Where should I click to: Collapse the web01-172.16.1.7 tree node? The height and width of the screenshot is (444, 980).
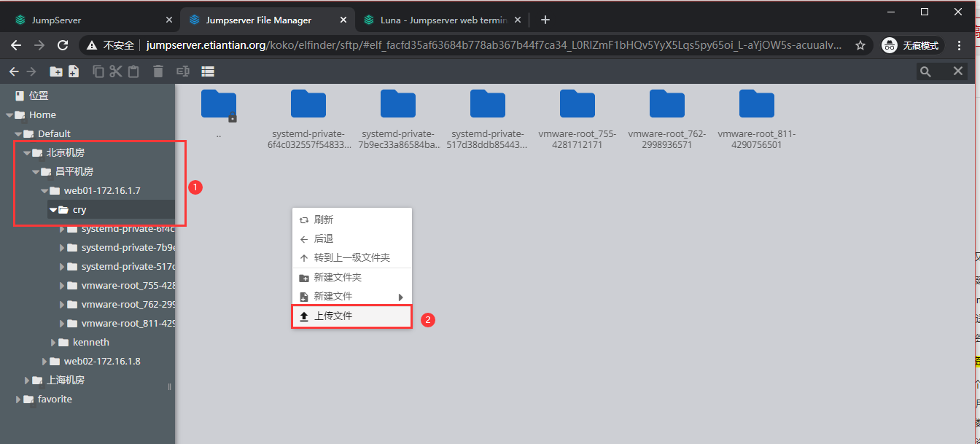[44, 190]
